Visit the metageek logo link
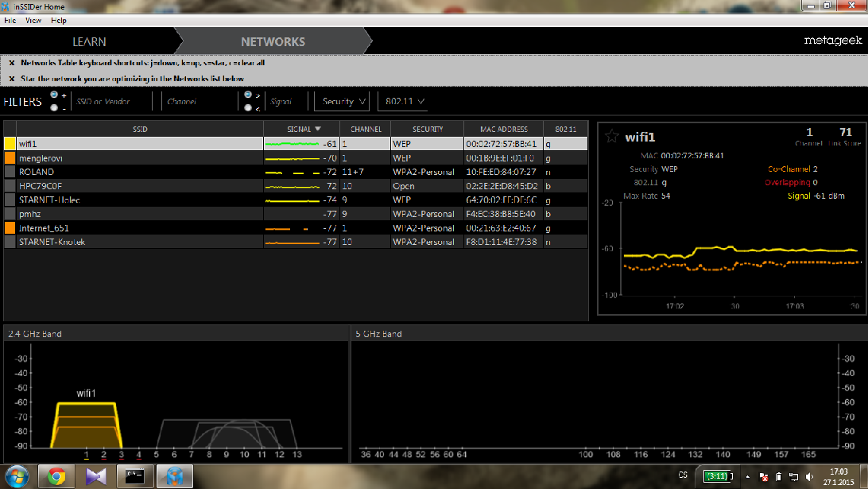Screen dimensions: 868x489 (832, 41)
